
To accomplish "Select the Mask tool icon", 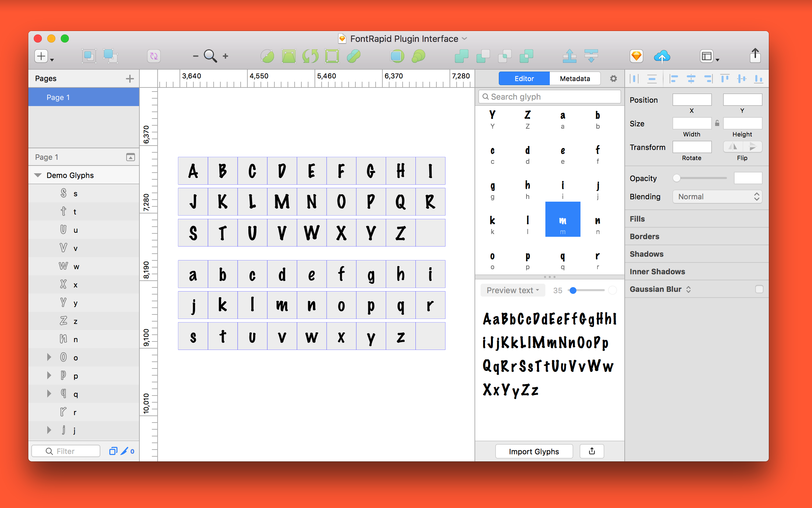I will coord(397,56).
